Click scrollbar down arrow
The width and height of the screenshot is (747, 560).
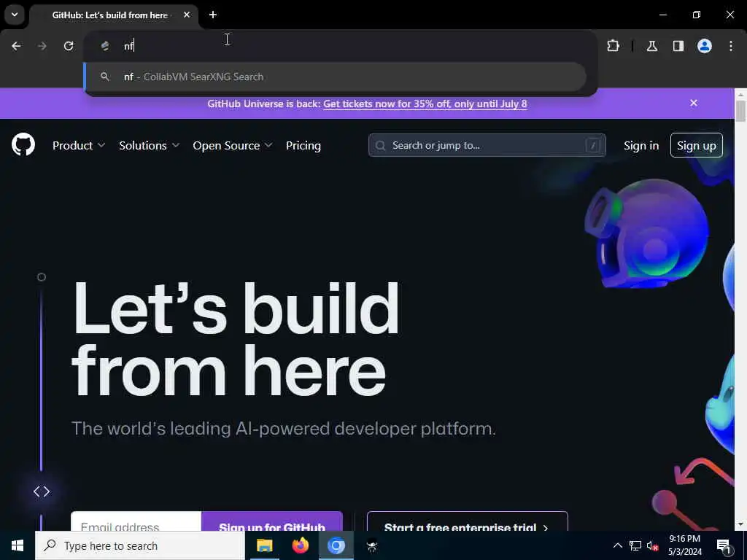click(x=740, y=525)
